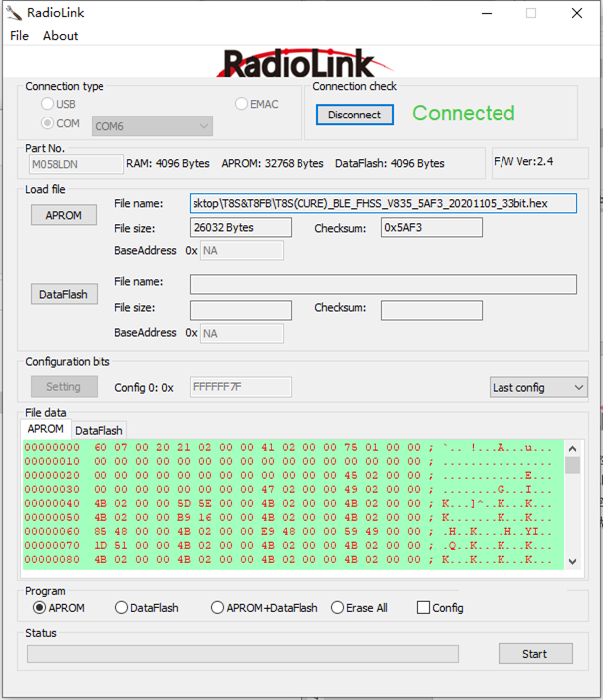Select the Erase All radio option

coord(338,608)
